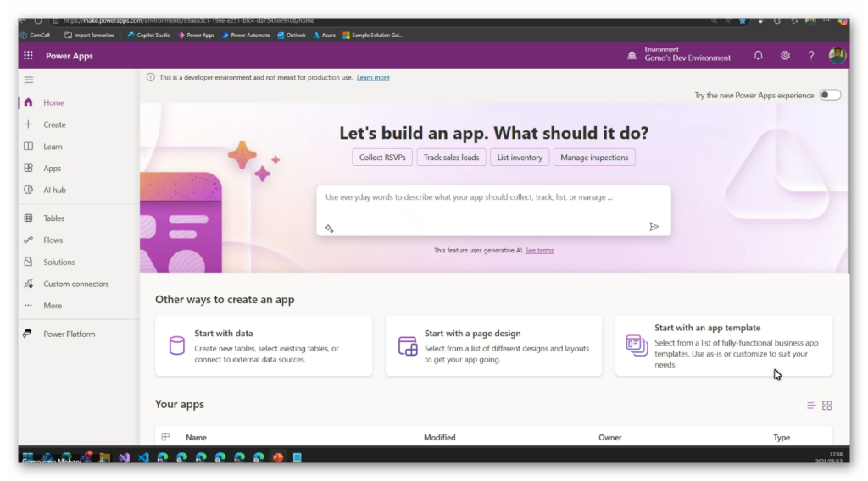
Task: Open the ComCall bookmark
Action: [x=35, y=35]
